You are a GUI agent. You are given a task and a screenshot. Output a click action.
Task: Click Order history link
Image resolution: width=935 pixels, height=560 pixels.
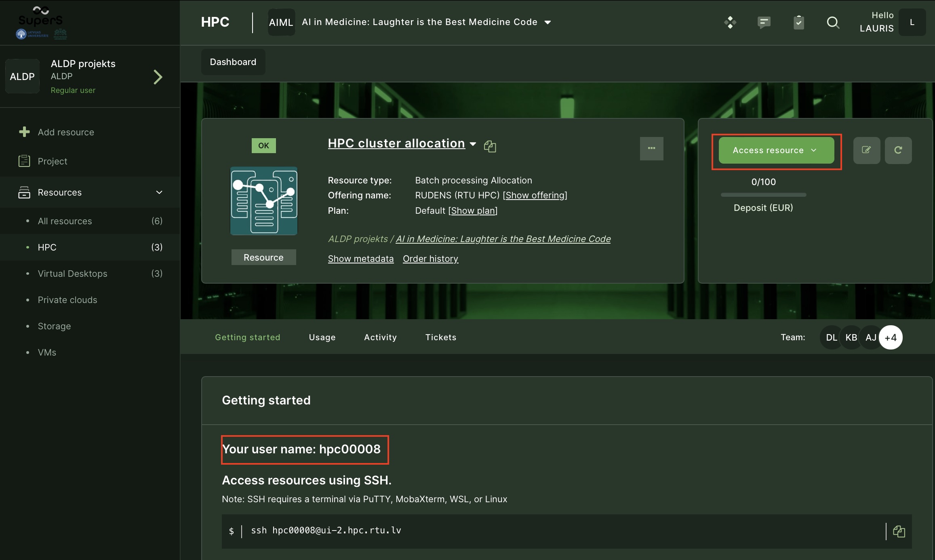click(x=430, y=259)
